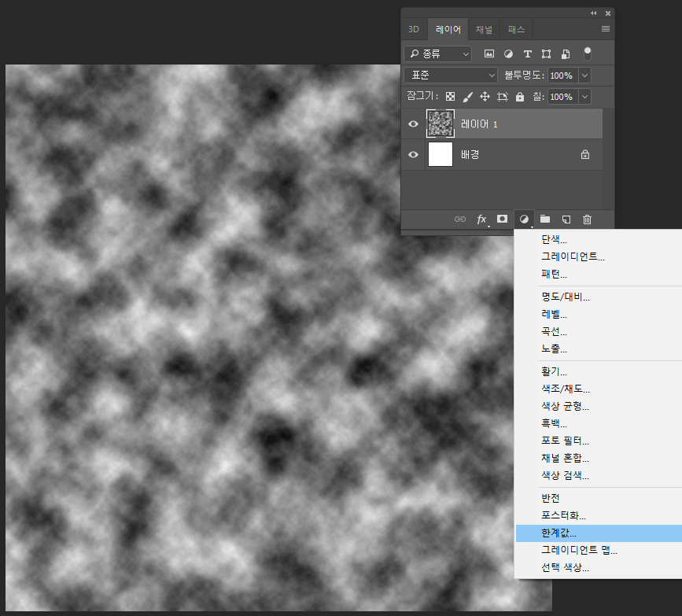This screenshot has height=616, width=682.
Task: Open the 표준 blend mode dropdown
Action: click(x=451, y=76)
